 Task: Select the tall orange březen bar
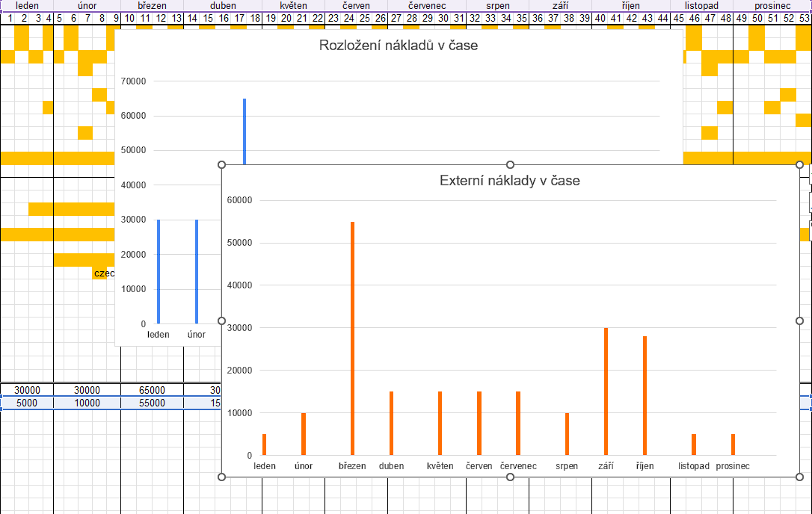coord(352,338)
